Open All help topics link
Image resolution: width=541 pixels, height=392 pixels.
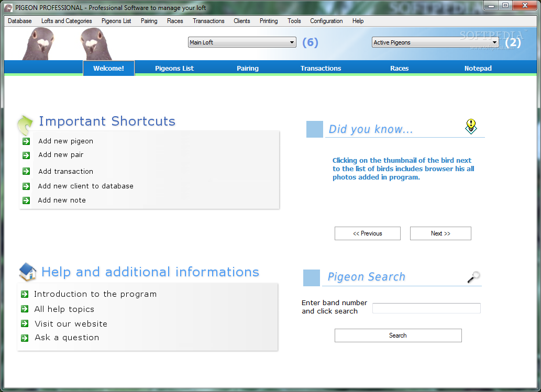click(64, 309)
